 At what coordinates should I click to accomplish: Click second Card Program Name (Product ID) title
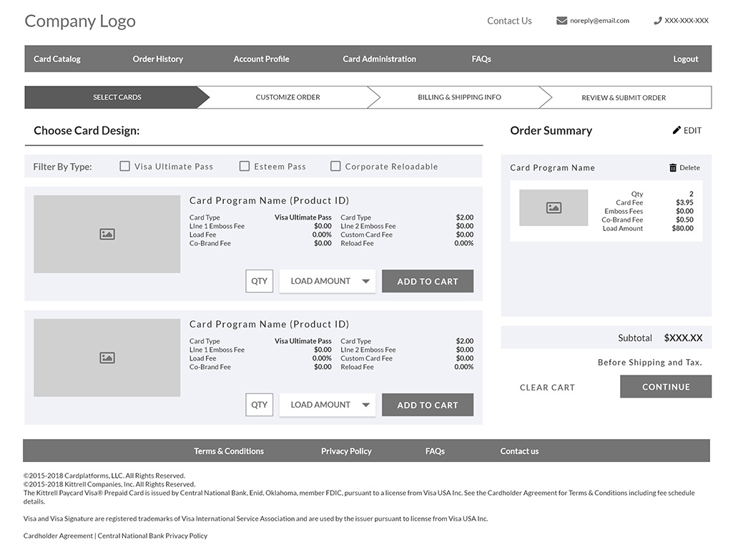[x=270, y=325]
